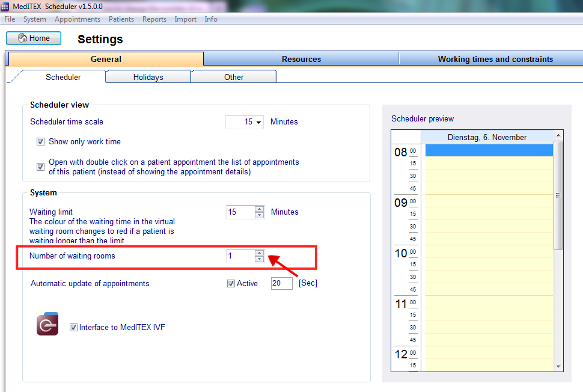
Task: Switch to the Resources tab
Action: (301, 59)
